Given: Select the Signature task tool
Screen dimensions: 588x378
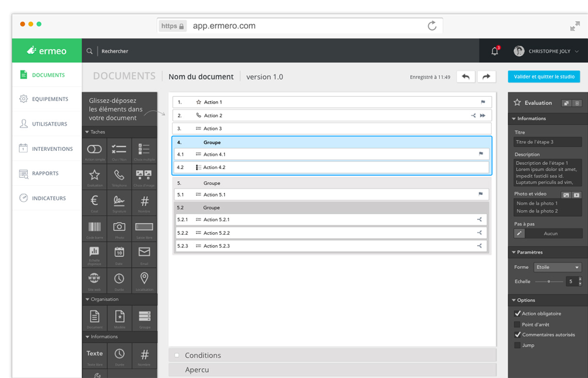Looking at the screenshot, I should click(x=119, y=202).
